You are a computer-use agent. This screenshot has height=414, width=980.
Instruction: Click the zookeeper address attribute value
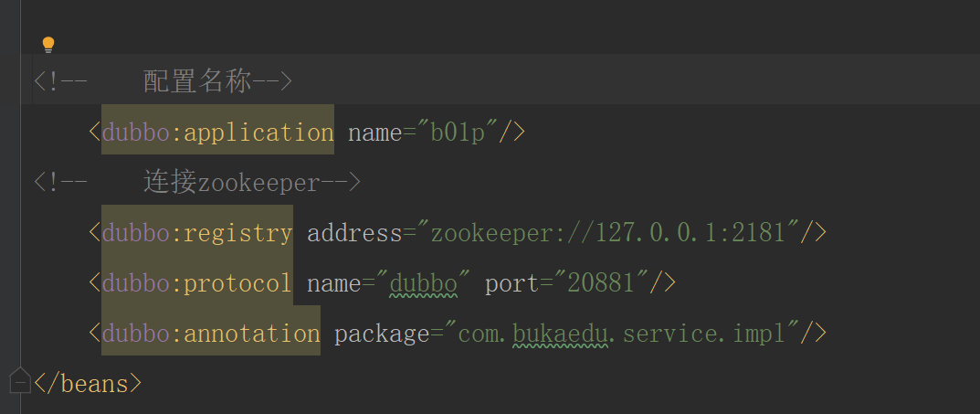coord(607,233)
